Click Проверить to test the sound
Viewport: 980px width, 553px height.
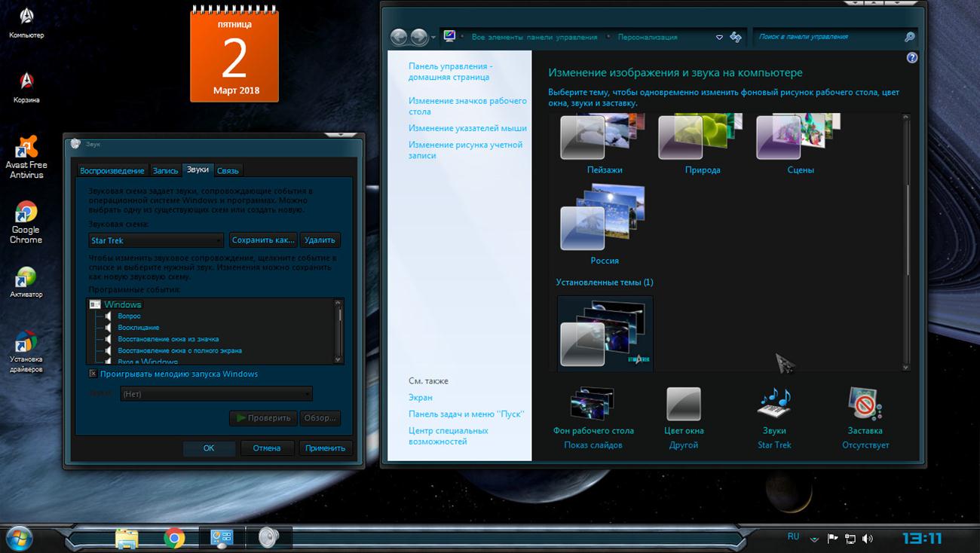pos(263,418)
